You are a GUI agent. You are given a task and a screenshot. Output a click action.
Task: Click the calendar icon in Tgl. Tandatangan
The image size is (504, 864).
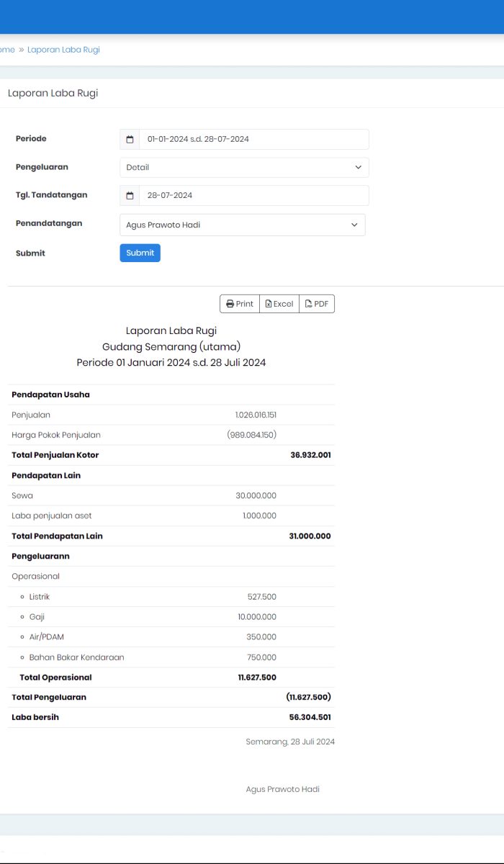(x=130, y=195)
